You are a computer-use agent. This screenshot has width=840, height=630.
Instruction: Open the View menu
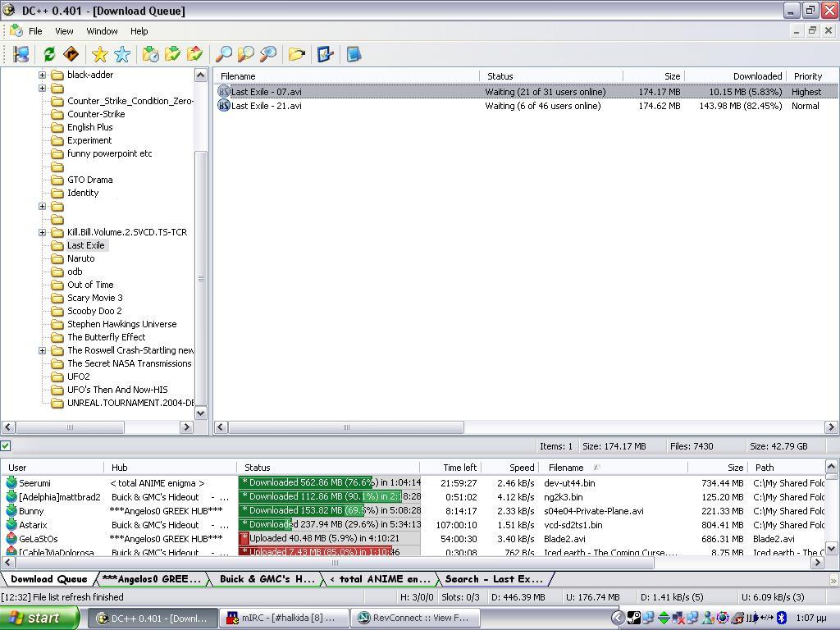pos(64,31)
